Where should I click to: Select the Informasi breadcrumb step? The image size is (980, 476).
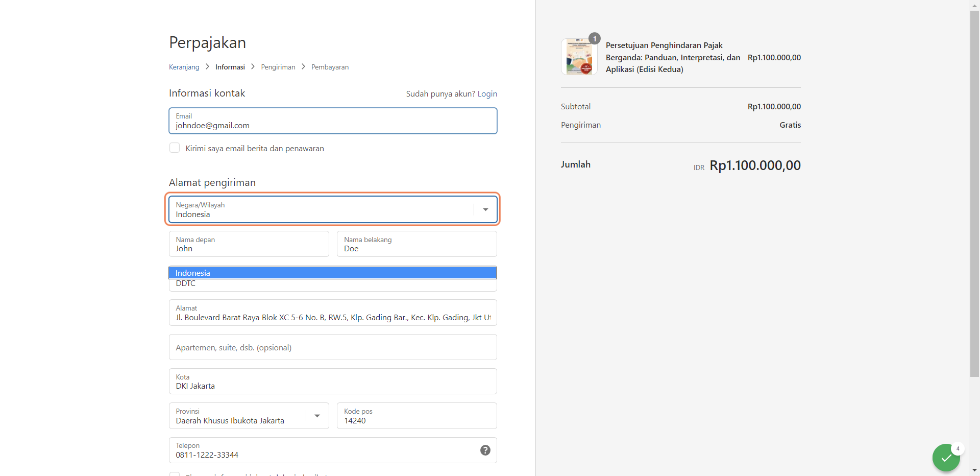230,67
